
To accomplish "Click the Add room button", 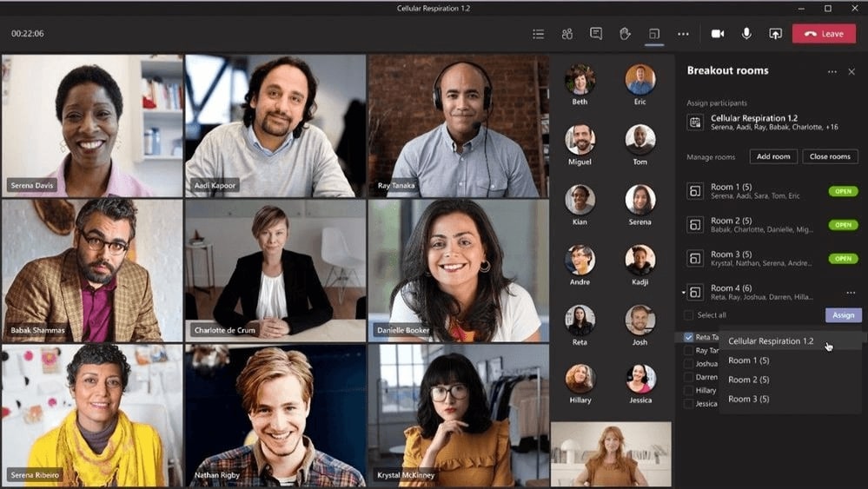I will (x=773, y=156).
